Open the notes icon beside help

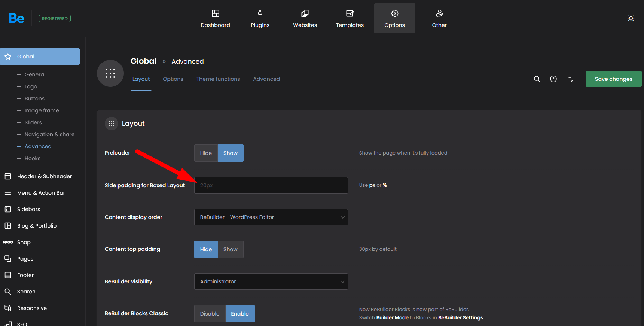(570, 79)
